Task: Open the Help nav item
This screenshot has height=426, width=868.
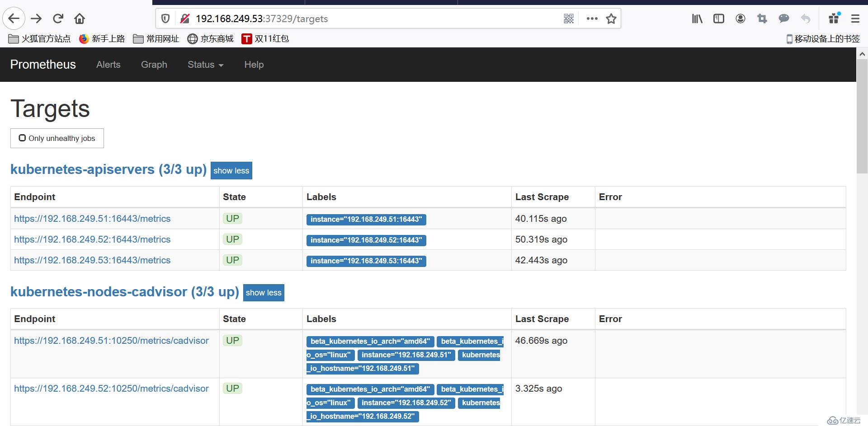Action: click(254, 65)
